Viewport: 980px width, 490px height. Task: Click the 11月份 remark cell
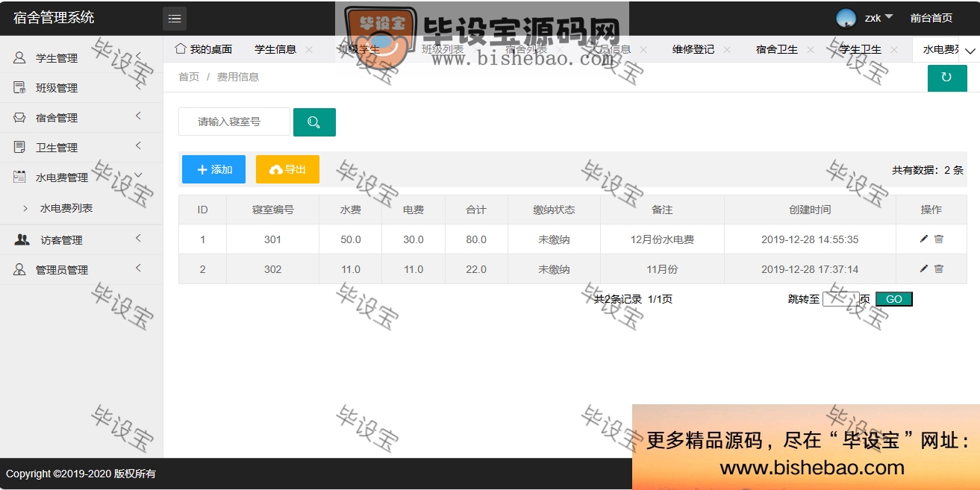(662, 269)
